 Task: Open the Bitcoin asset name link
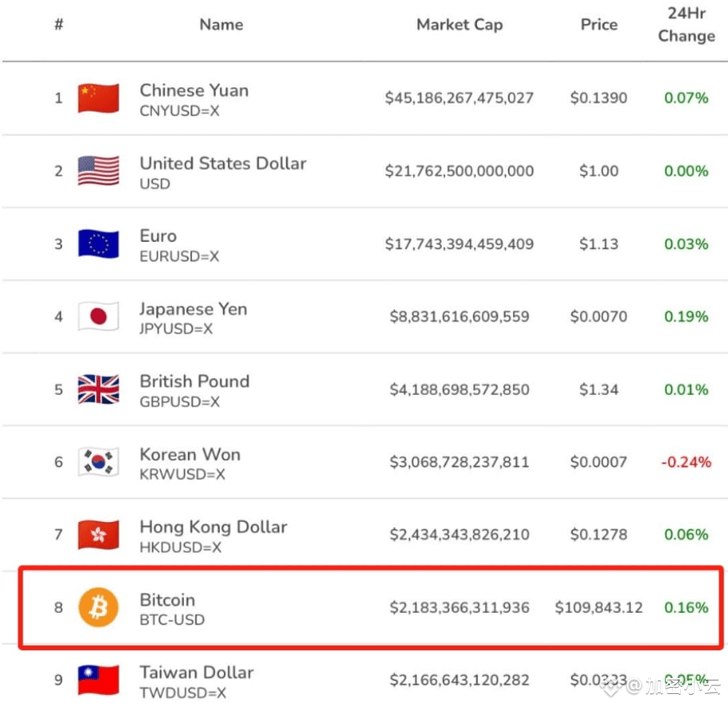tap(167, 599)
